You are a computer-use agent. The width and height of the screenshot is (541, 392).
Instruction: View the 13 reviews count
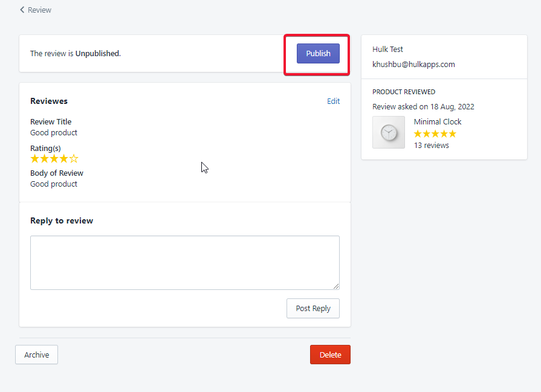(431, 145)
